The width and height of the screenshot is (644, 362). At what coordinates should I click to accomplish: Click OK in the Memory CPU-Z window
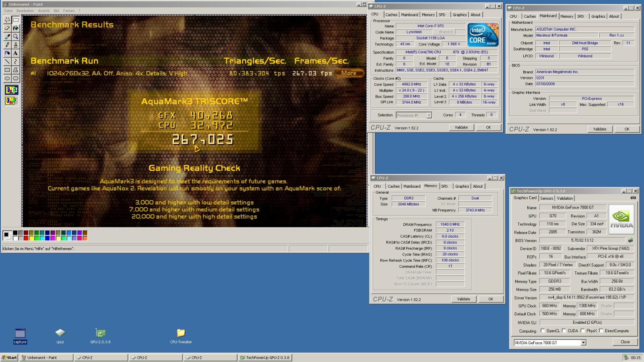click(491, 299)
